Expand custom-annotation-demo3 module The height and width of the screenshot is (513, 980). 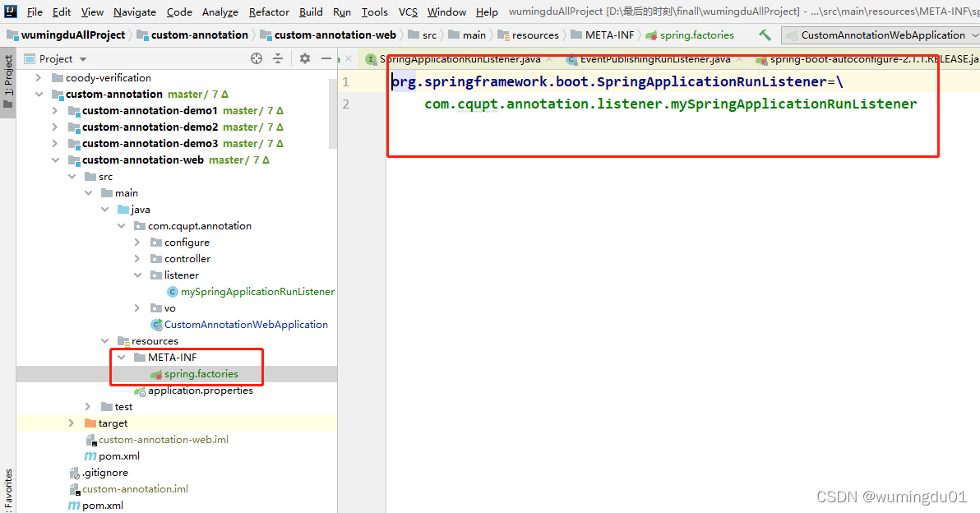point(55,143)
